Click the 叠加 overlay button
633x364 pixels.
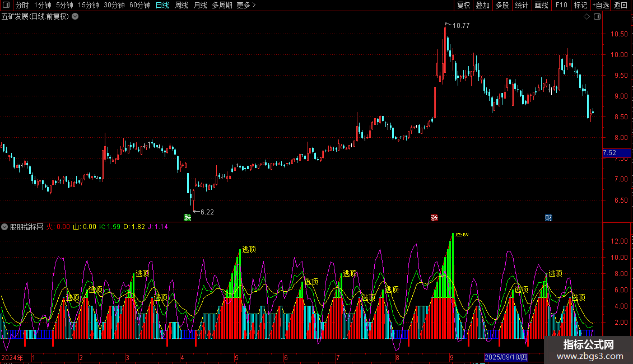tap(482, 5)
